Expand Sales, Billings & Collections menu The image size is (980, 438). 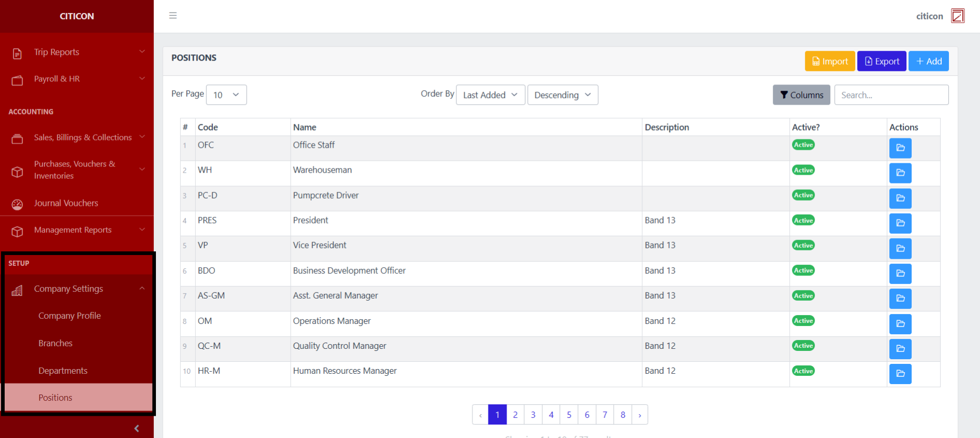[x=142, y=136]
